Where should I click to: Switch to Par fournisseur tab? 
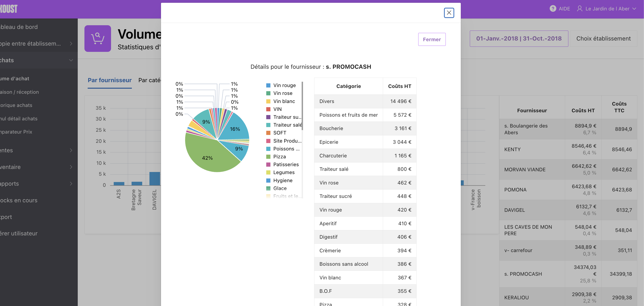[109, 80]
